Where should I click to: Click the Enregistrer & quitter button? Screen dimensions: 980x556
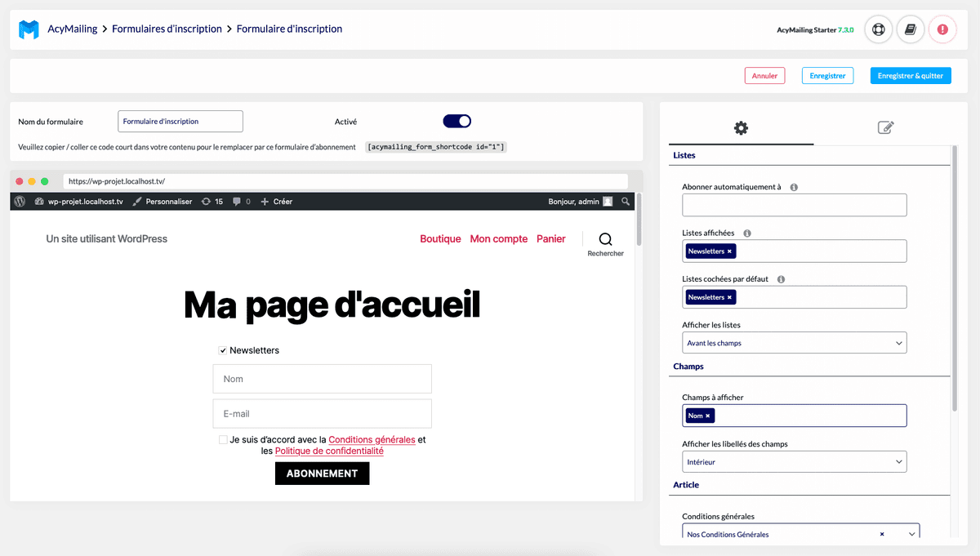pos(910,76)
